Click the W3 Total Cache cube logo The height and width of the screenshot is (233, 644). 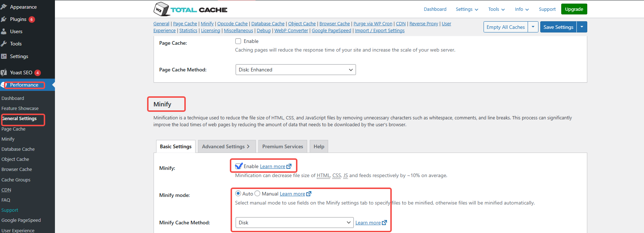click(161, 9)
